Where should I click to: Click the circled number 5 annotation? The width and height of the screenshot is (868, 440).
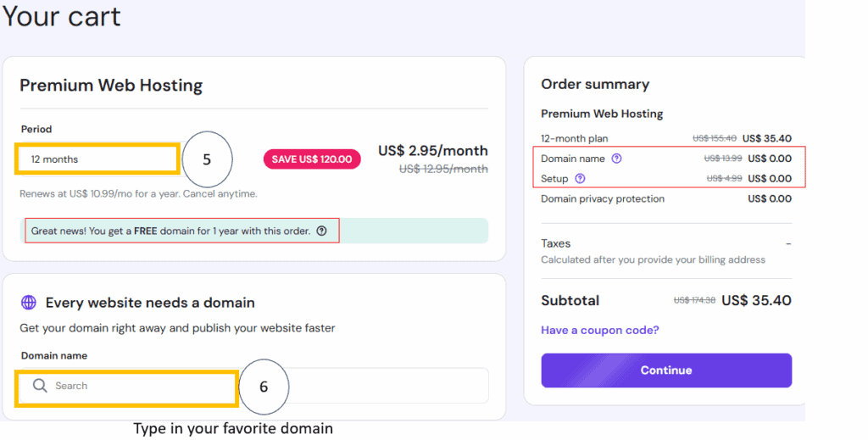point(207,159)
